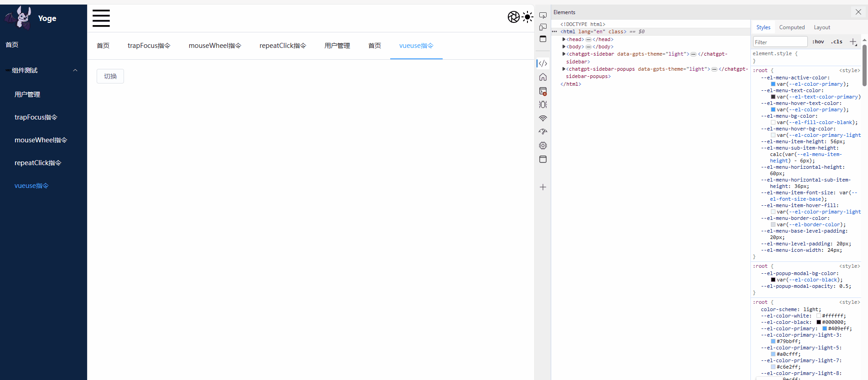Switch theme with the sun icon
The image size is (868, 380).
click(527, 17)
